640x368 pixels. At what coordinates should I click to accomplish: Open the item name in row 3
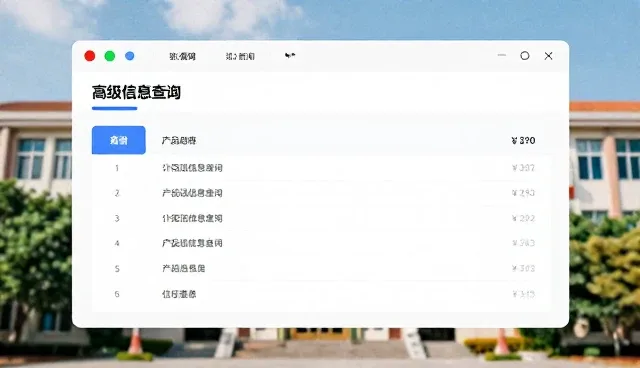click(192, 218)
